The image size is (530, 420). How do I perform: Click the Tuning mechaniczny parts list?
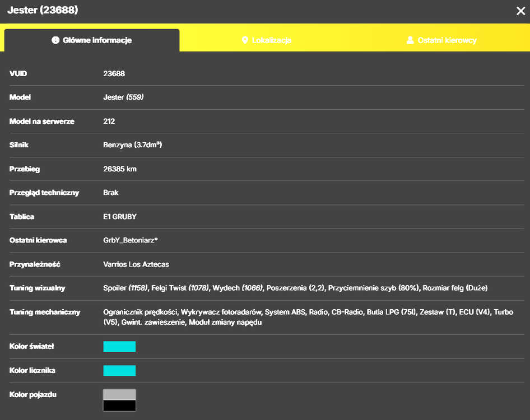[308, 317]
